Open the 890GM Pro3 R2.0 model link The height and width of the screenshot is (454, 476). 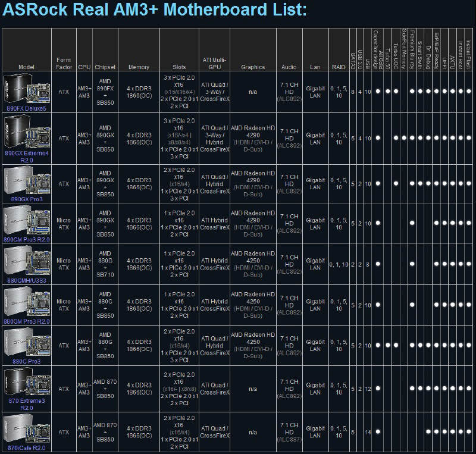pyautogui.click(x=26, y=239)
